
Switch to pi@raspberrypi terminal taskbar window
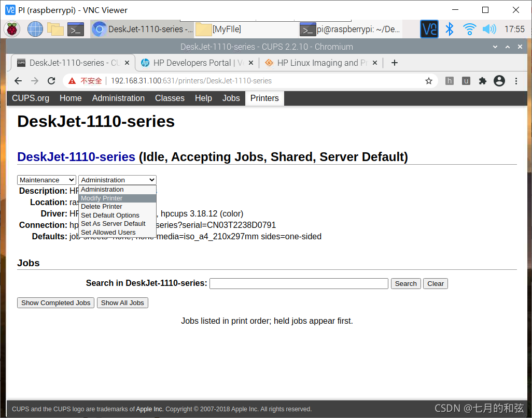(x=350, y=29)
